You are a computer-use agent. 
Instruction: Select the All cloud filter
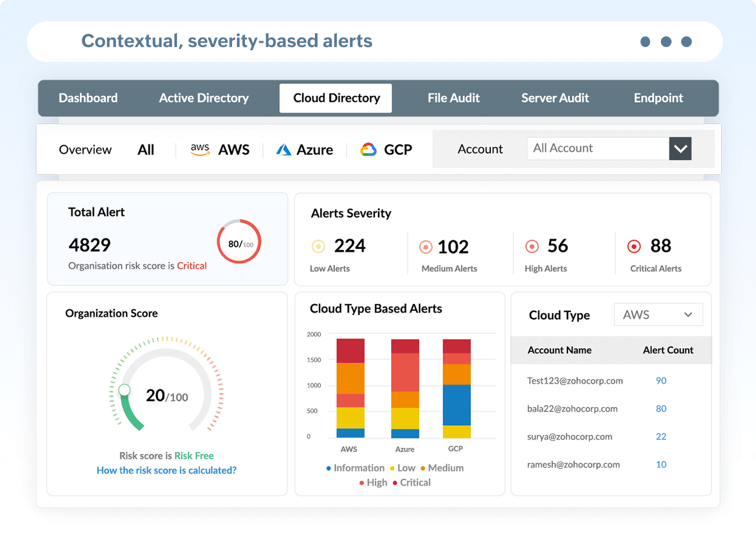[146, 150]
